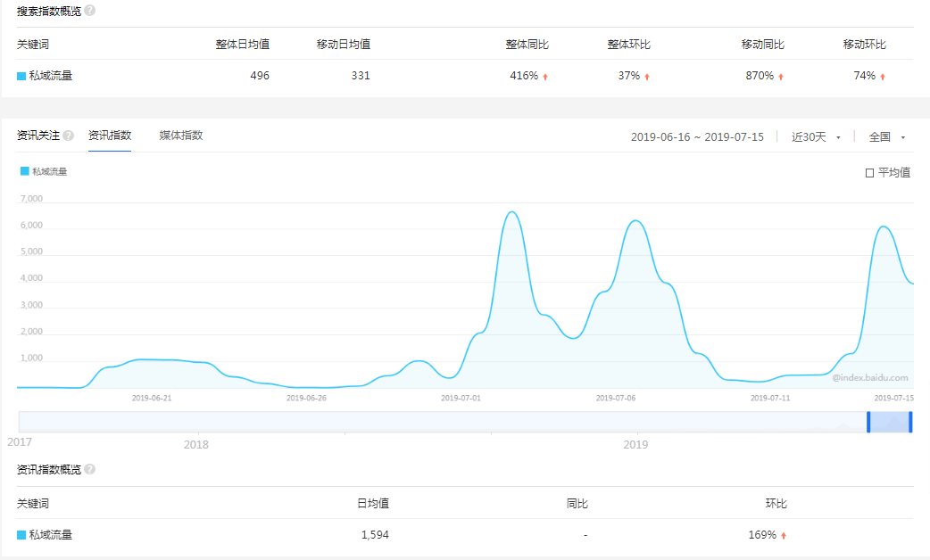This screenshot has height=560, width=930.
Task: Enable the 平均值 checkbox
Action: point(869,173)
